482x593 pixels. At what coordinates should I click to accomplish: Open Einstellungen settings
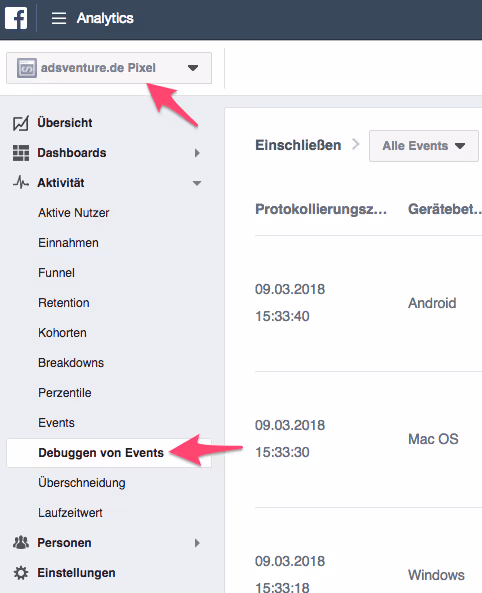point(76,573)
